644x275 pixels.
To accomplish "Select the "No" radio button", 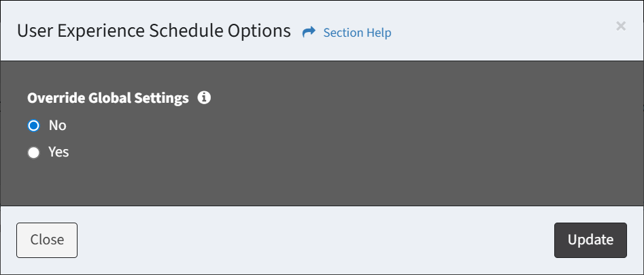I will [x=33, y=126].
